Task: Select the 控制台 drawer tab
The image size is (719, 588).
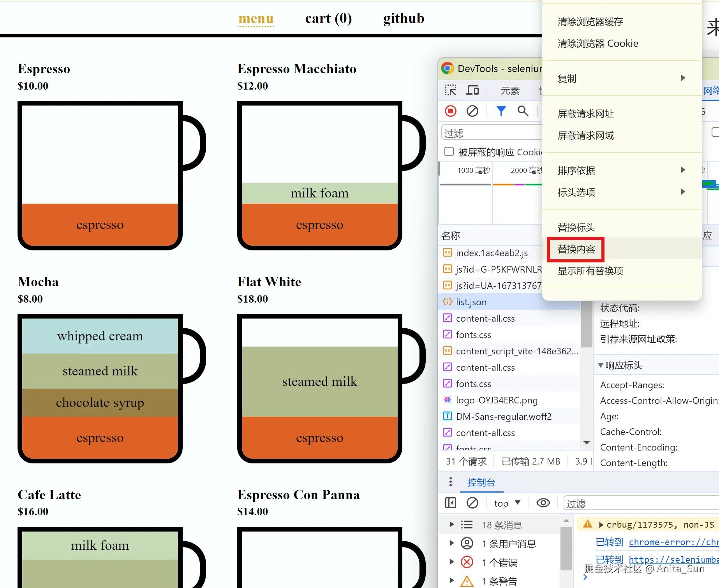Action: 481,482
